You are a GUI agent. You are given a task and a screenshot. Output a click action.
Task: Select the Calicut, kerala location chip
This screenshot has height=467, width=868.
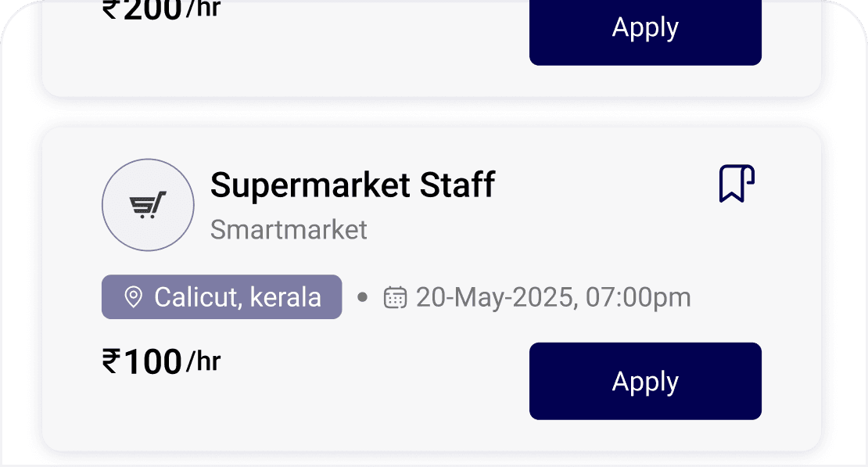click(x=221, y=297)
